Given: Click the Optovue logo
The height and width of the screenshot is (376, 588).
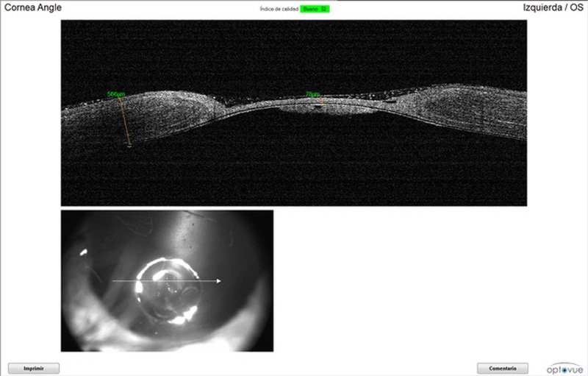Looking at the screenshot, I should click(565, 367).
